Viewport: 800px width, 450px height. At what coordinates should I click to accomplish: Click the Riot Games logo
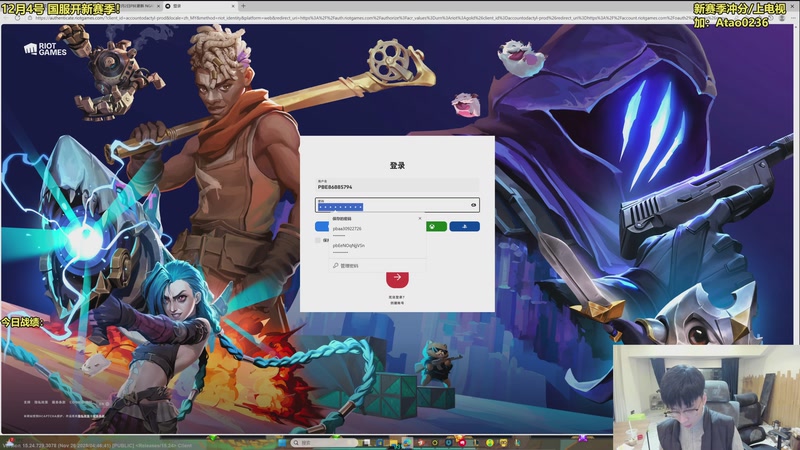[45, 49]
